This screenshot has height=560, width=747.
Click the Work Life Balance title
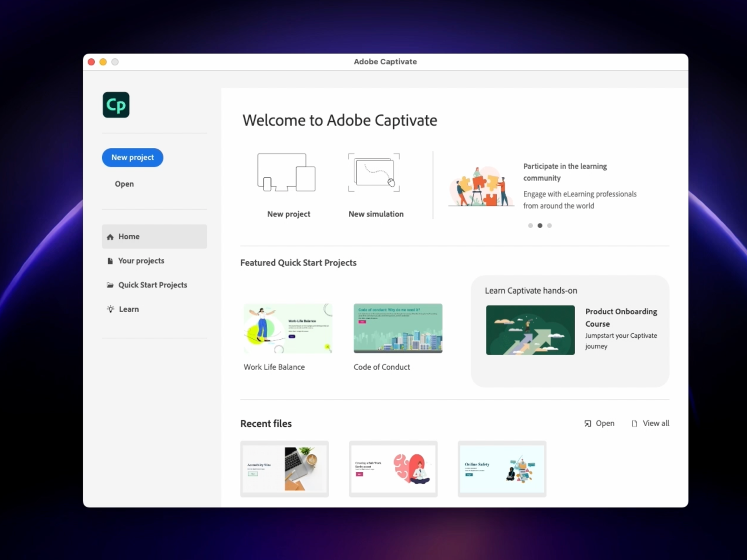(274, 367)
